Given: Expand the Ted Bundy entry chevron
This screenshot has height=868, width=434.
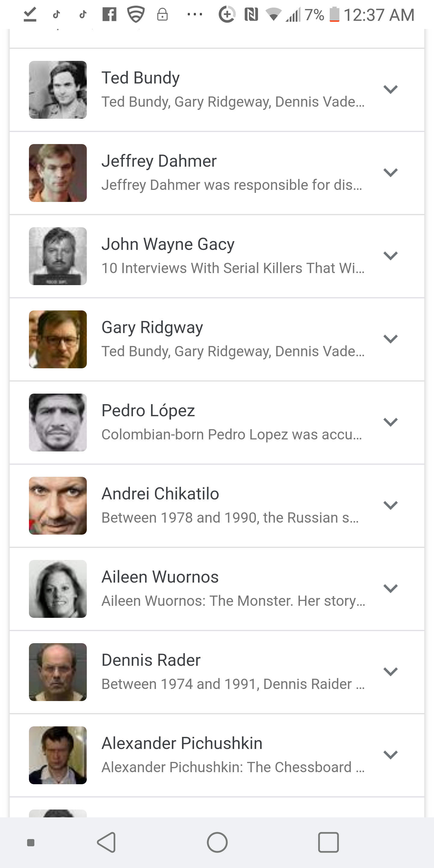Looking at the screenshot, I should (391, 89).
